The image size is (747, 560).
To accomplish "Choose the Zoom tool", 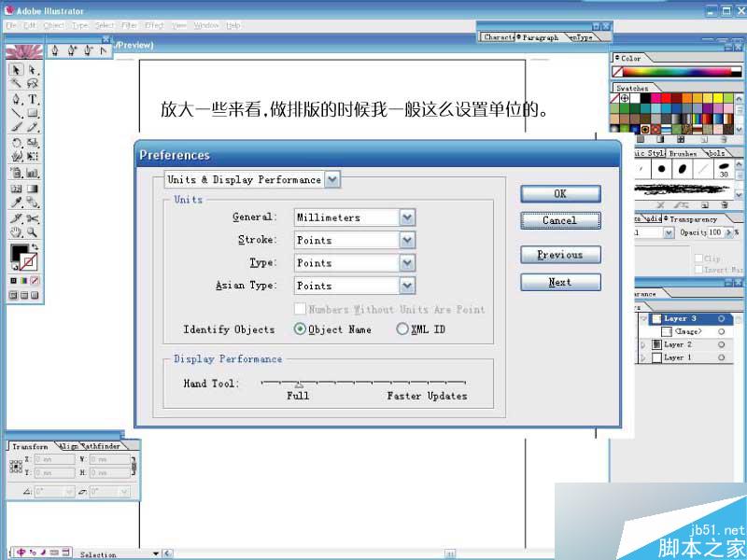I will coord(32,231).
